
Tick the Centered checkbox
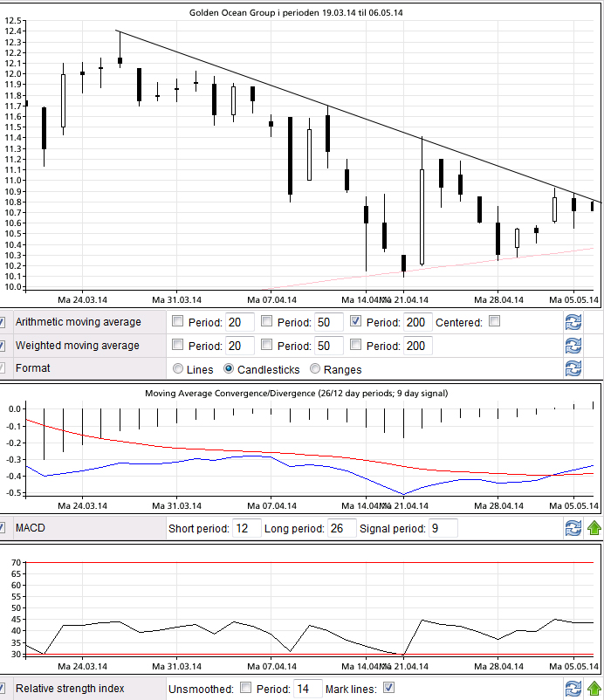coord(494,322)
